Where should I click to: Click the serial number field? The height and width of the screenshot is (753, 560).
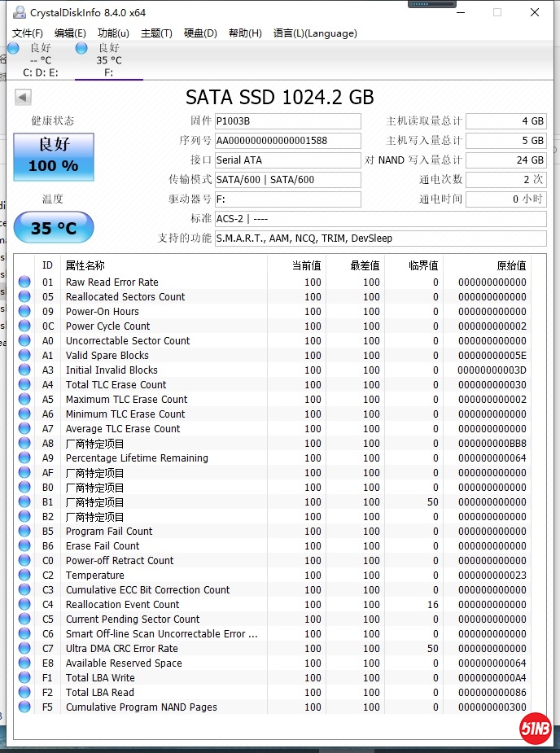(x=287, y=141)
